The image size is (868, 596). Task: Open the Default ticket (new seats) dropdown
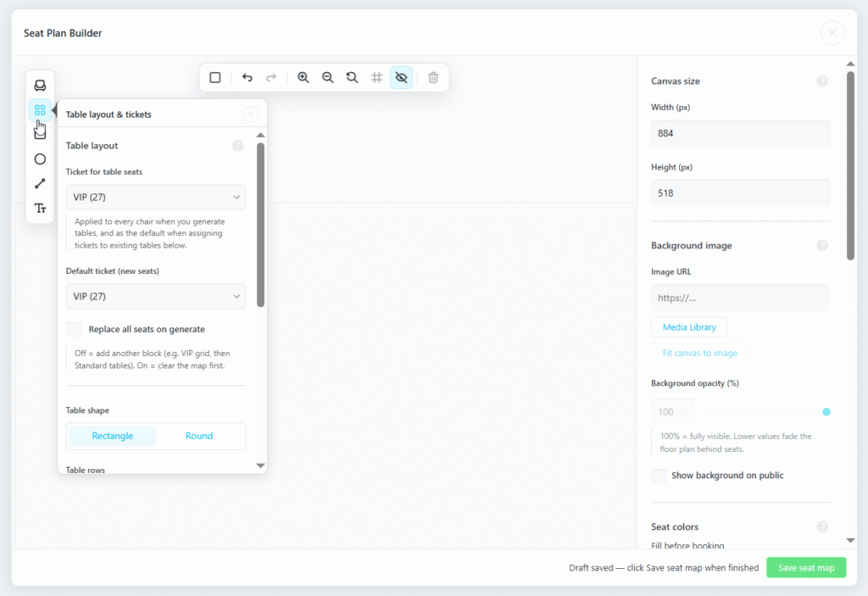click(x=156, y=297)
